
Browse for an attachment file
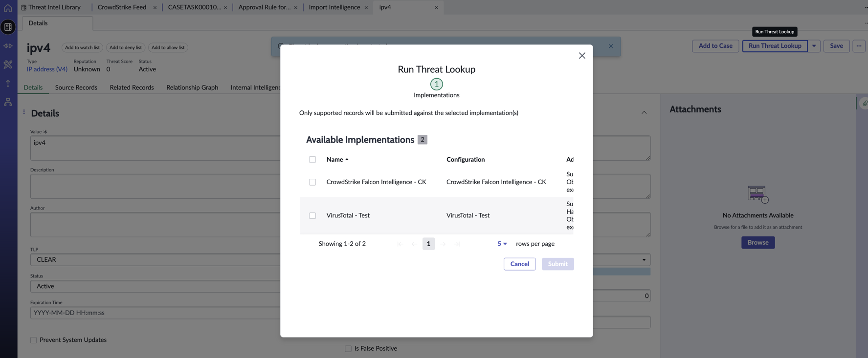coord(758,243)
